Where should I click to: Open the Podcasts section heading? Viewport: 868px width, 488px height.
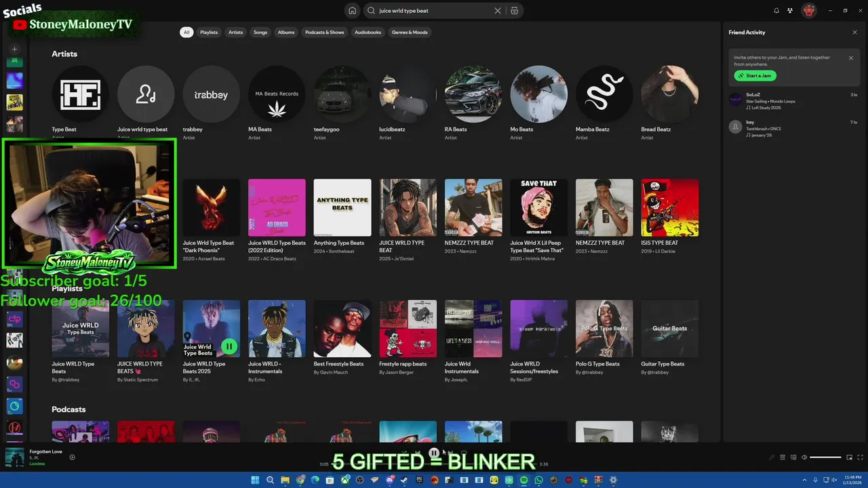(68, 409)
